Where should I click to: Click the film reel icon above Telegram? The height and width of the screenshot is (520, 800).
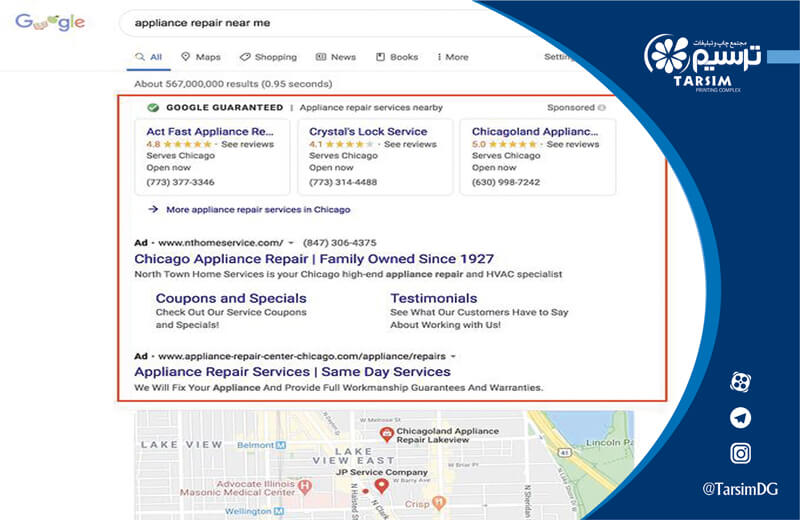pos(740,382)
